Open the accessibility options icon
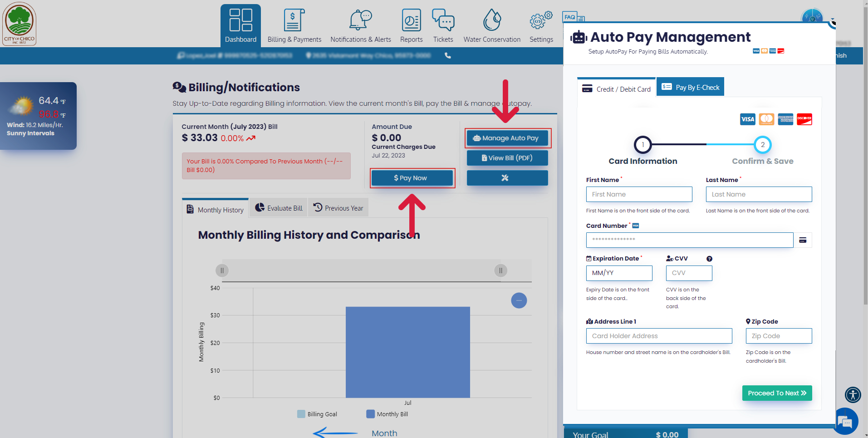The height and width of the screenshot is (438, 868). [x=853, y=394]
